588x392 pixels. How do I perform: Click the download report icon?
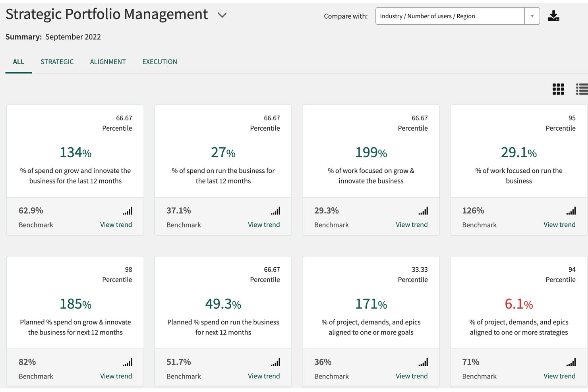tap(553, 16)
